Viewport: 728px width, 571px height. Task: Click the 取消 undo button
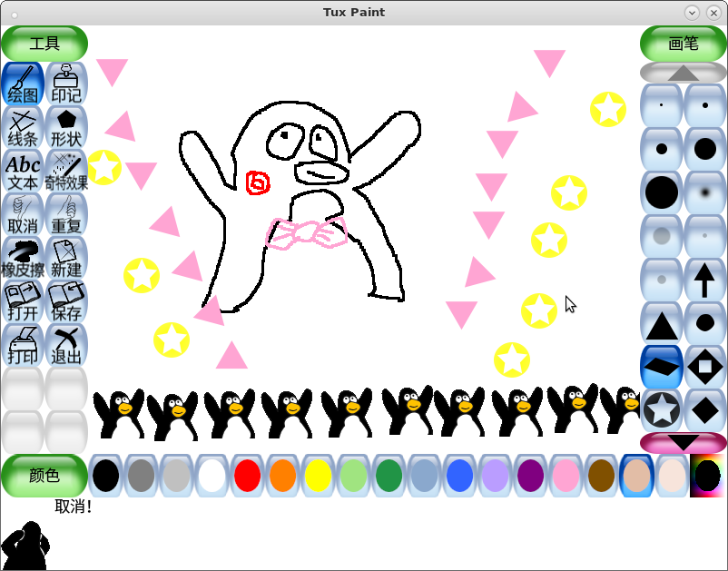[23, 214]
